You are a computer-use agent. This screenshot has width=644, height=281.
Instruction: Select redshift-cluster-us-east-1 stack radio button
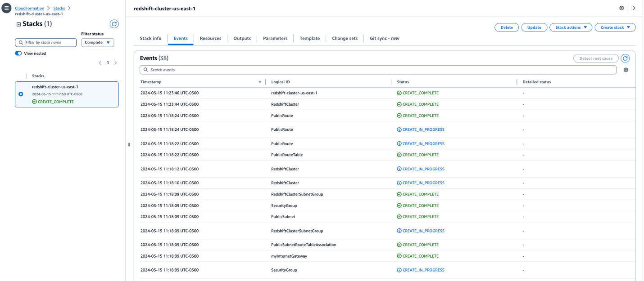(21, 94)
